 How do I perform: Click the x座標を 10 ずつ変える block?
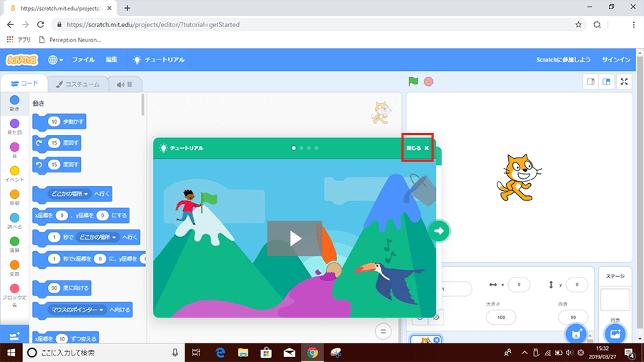pyautogui.click(x=66, y=338)
